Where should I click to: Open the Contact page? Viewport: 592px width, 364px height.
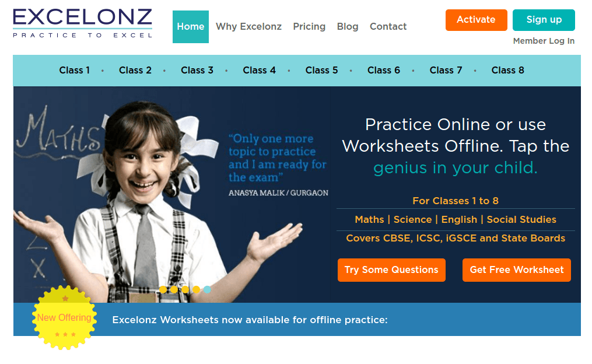click(x=388, y=26)
